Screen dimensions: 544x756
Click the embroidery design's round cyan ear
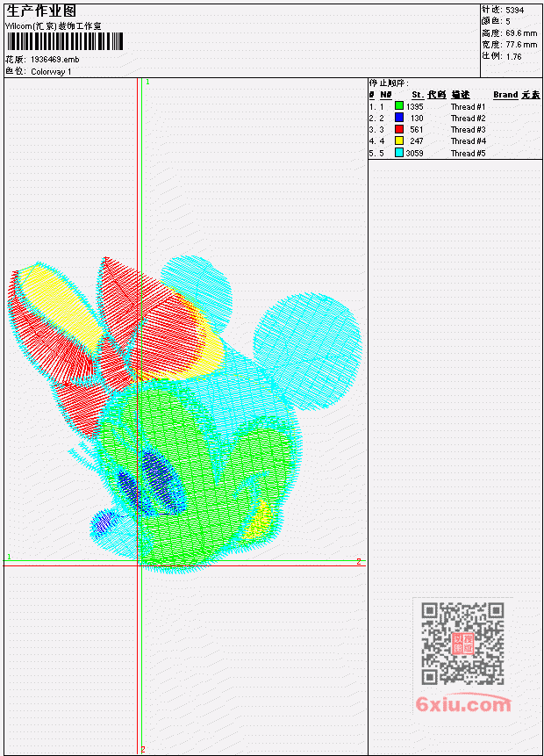(307, 351)
